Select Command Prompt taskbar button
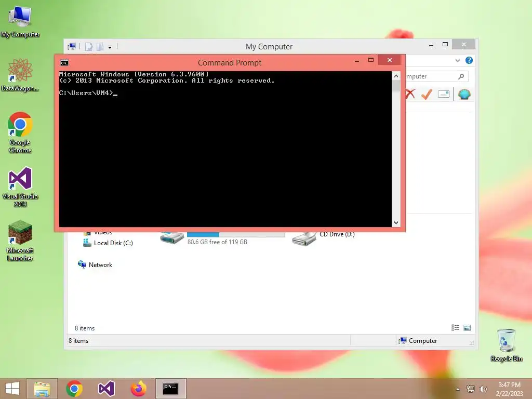 pos(170,389)
